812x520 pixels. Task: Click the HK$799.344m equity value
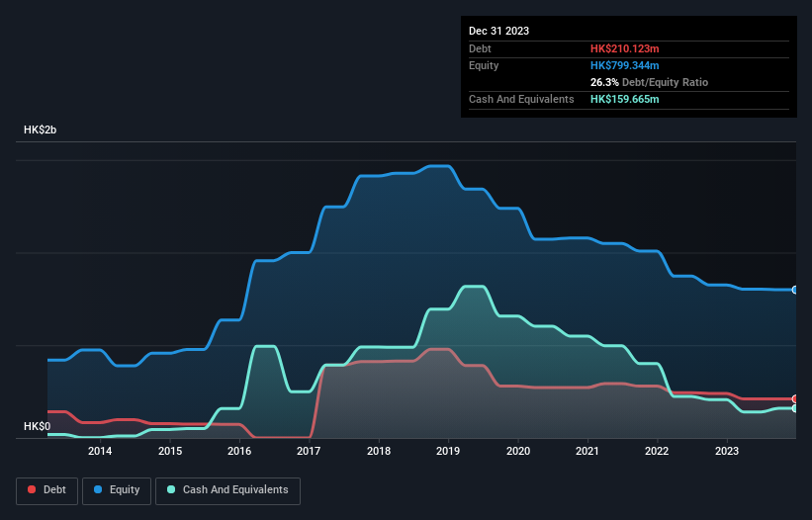(624, 65)
